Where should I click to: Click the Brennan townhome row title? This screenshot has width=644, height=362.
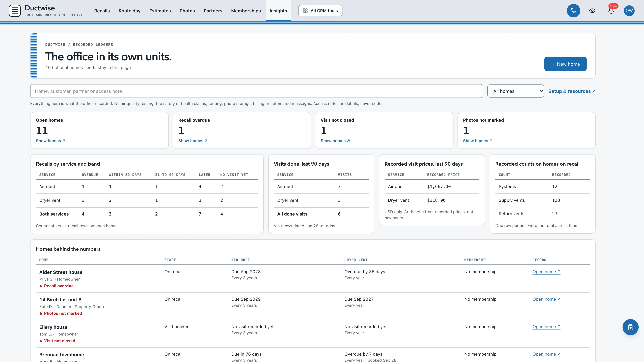pyautogui.click(x=62, y=354)
